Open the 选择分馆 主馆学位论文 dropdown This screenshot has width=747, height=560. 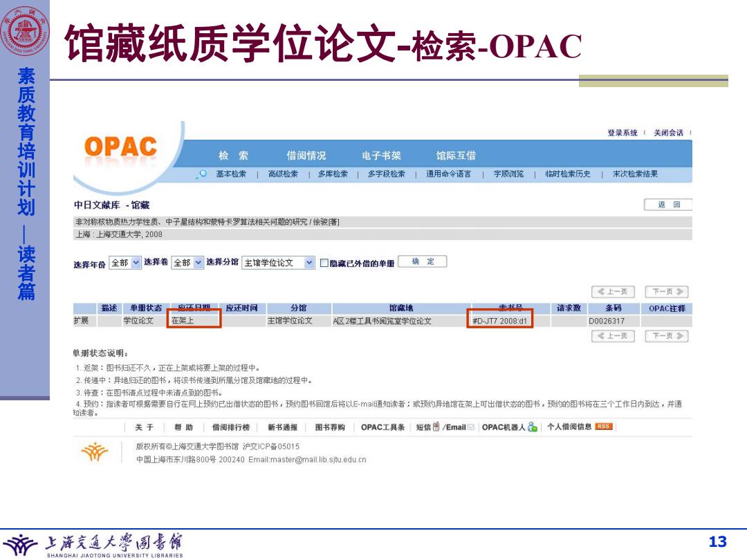(278, 263)
